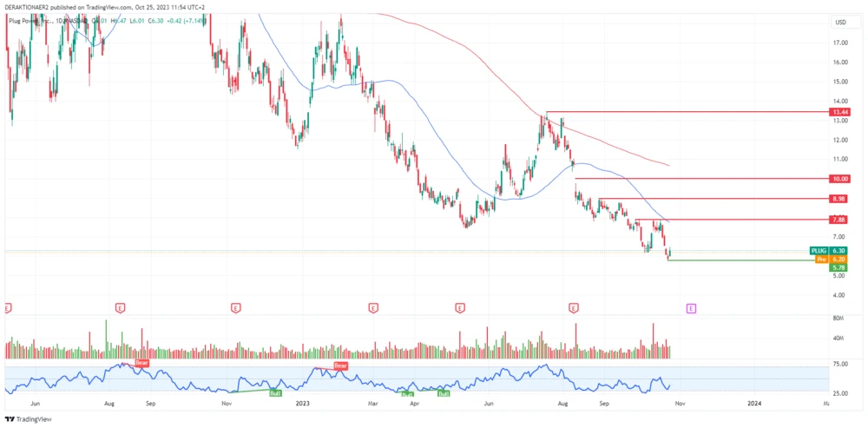Click the 7.88 red price level tag
The width and height of the screenshot is (868, 428).
click(x=838, y=220)
